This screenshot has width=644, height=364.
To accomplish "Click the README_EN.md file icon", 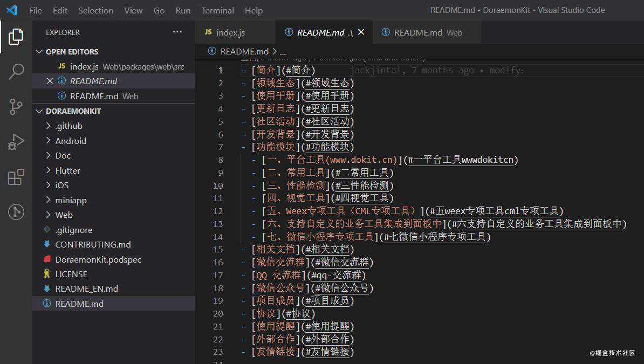I will click(47, 289).
